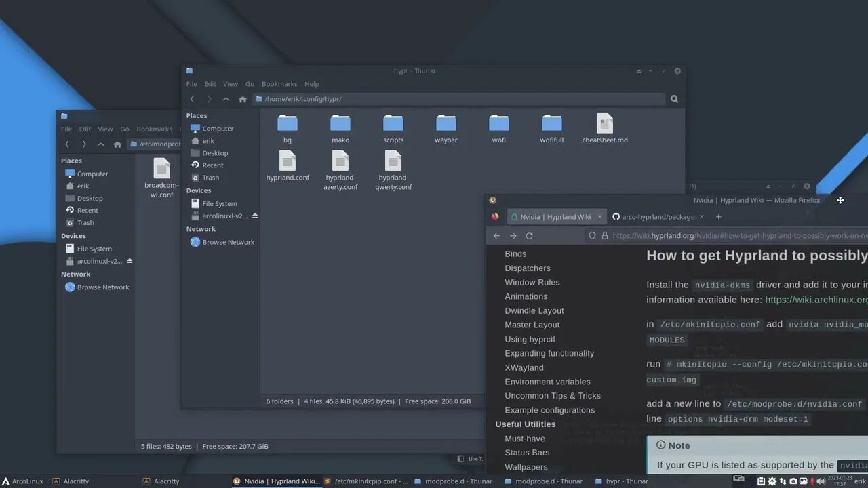868x488 pixels.
Task: Select the hyprland.conf file
Action: click(x=288, y=166)
